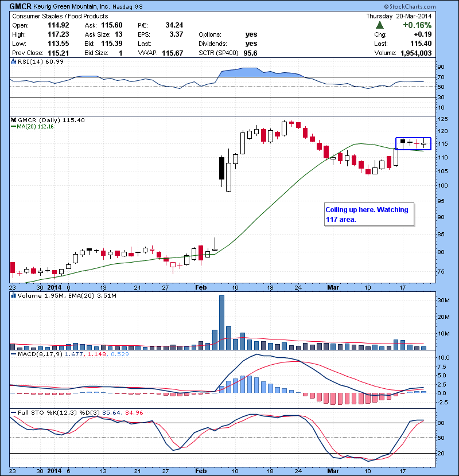This screenshot has width=459, height=476.
Task: Click the 30M volume scale label
Action: (x=443, y=300)
